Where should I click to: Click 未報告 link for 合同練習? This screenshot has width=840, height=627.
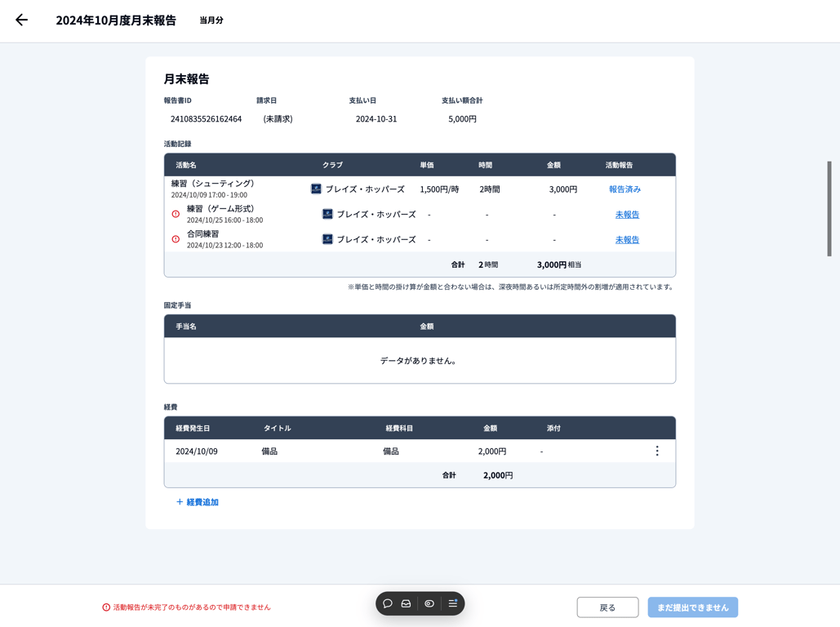[x=627, y=240]
